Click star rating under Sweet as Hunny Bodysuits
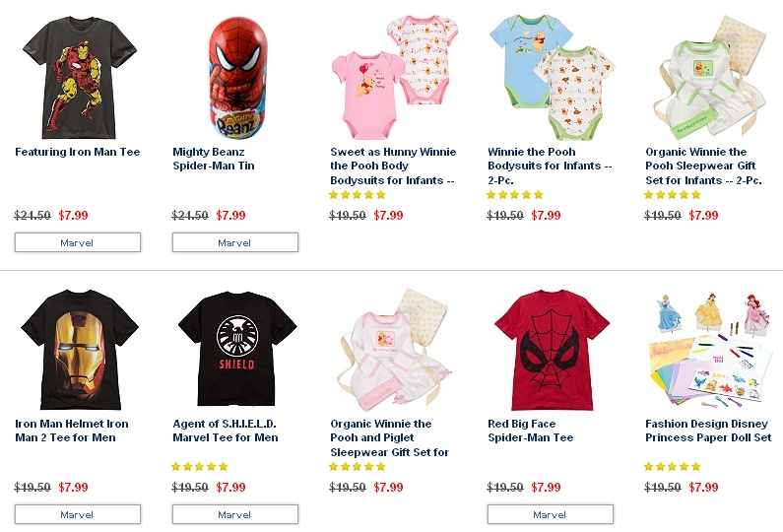The image size is (783, 532). [358, 195]
